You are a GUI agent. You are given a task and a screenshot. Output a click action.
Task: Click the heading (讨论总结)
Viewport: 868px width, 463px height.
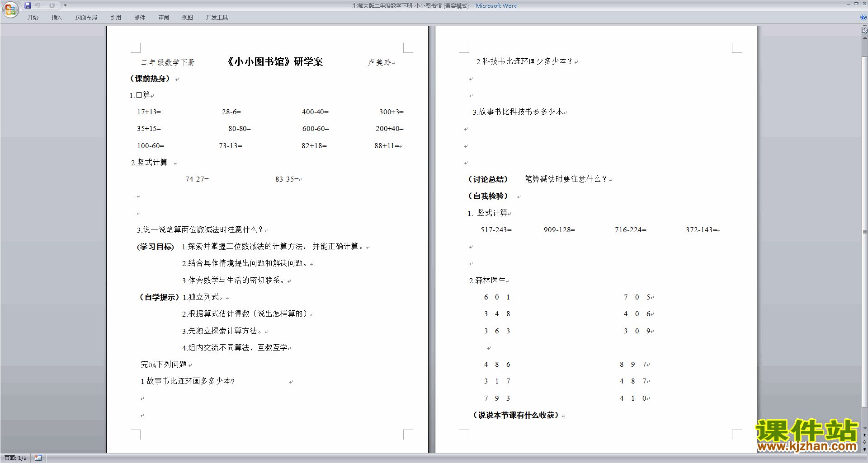point(488,179)
